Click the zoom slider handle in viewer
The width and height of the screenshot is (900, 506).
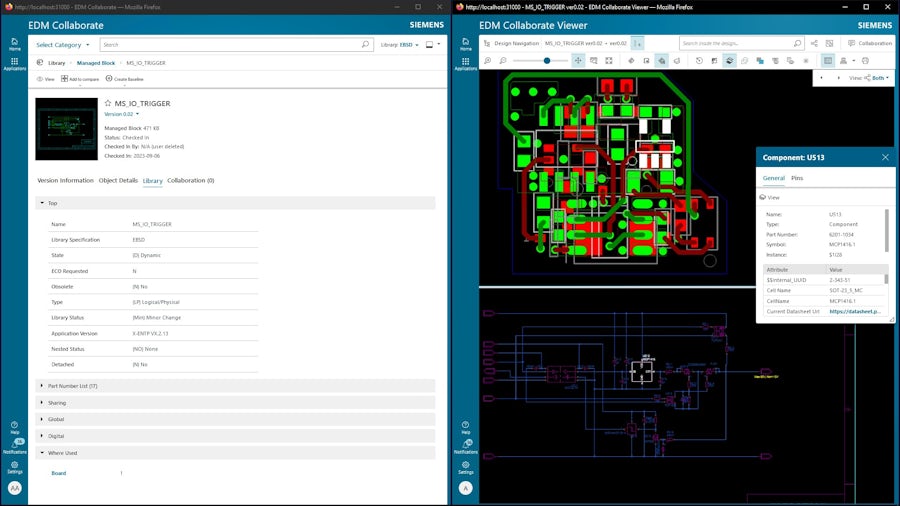click(546, 61)
